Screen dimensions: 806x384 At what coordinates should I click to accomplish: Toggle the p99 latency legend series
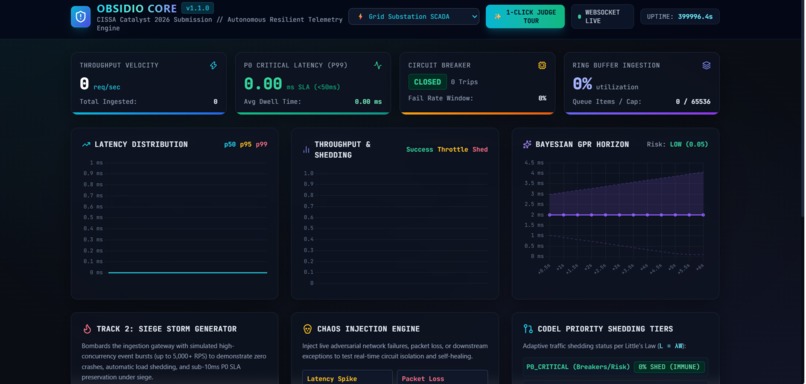click(262, 144)
